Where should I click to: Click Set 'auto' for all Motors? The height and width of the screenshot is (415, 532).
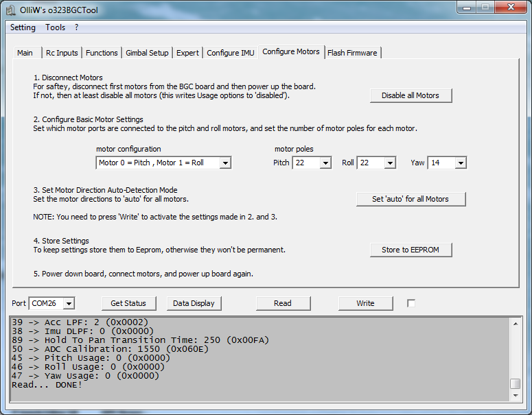(410, 199)
